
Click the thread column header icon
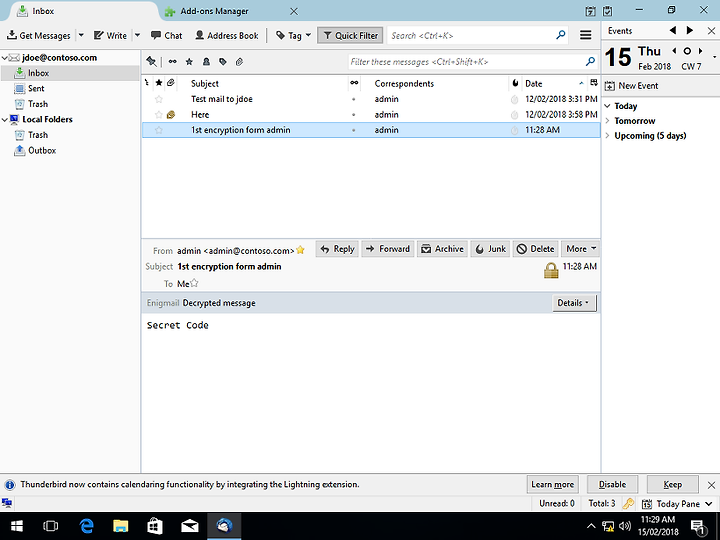click(x=147, y=83)
